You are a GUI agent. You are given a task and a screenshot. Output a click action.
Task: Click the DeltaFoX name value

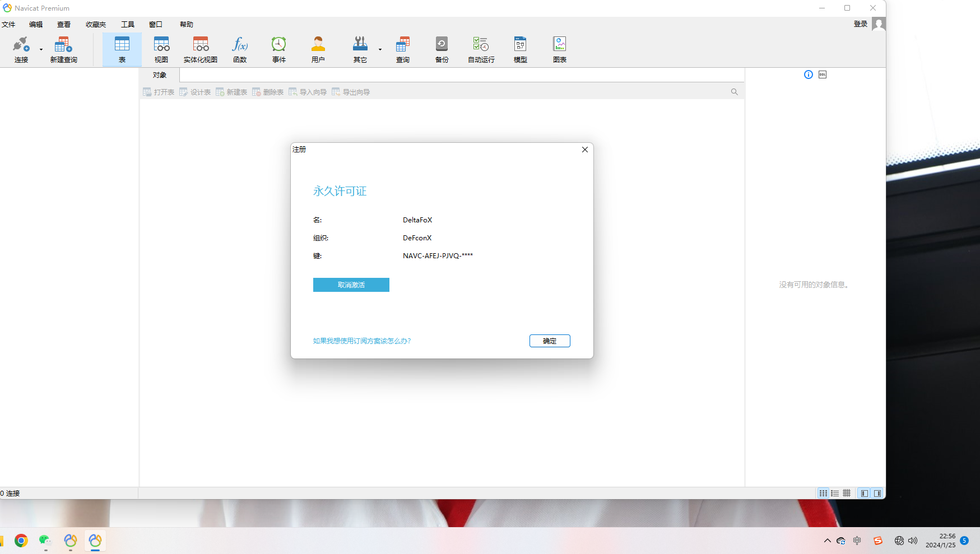click(417, 220)
